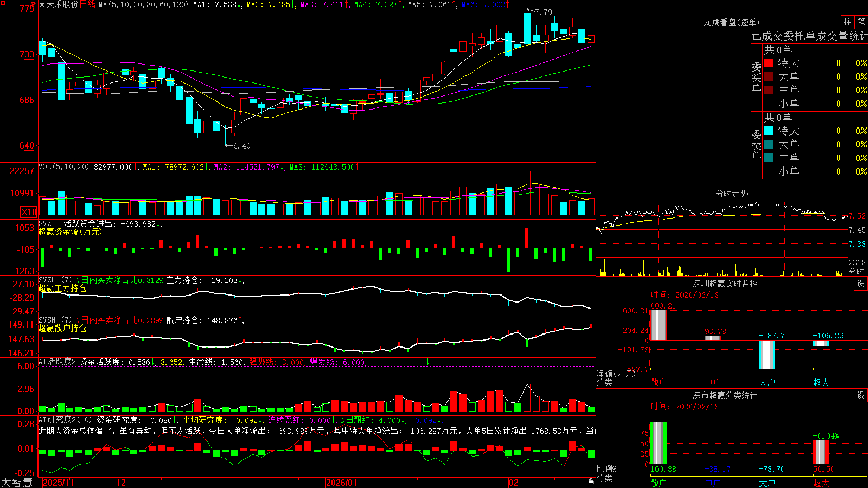
Task: Click the 大智慧 logo label
Action: click(17, 483)
